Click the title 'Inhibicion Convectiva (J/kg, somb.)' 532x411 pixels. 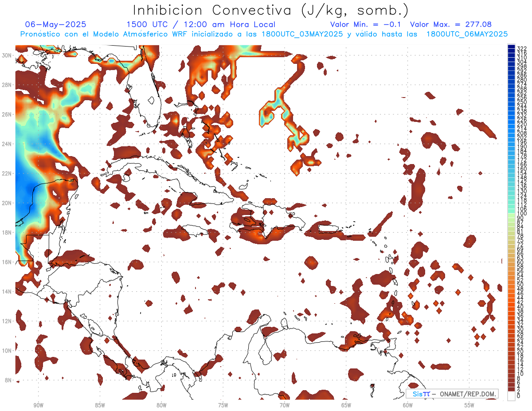pyautogui.click(x=271, y=10)
